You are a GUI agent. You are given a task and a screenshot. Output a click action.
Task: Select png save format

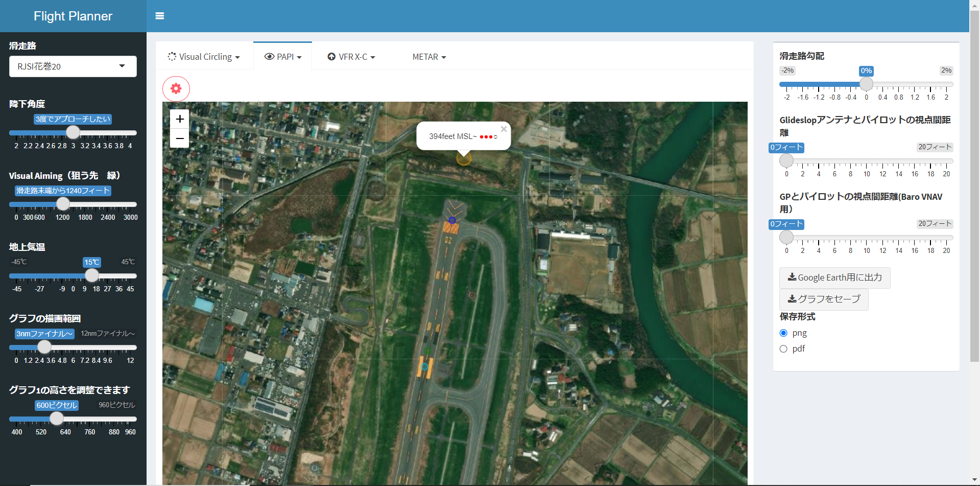pyautogui.click(x=783, y=333)
